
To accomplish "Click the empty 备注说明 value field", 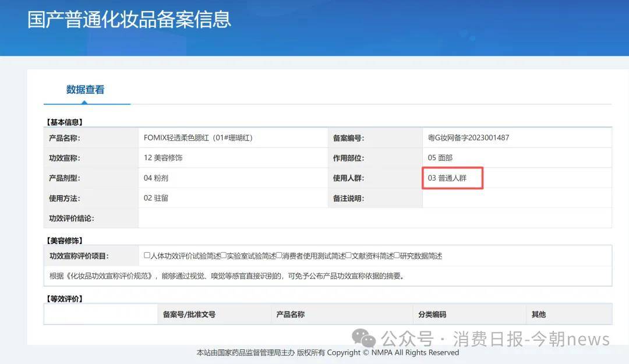I will click(x=516, y=198).
